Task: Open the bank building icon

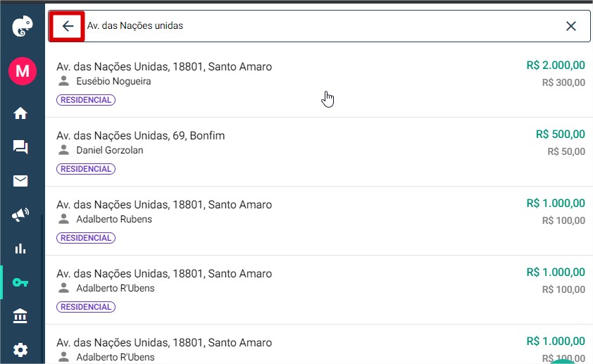Action: [20, 316]
